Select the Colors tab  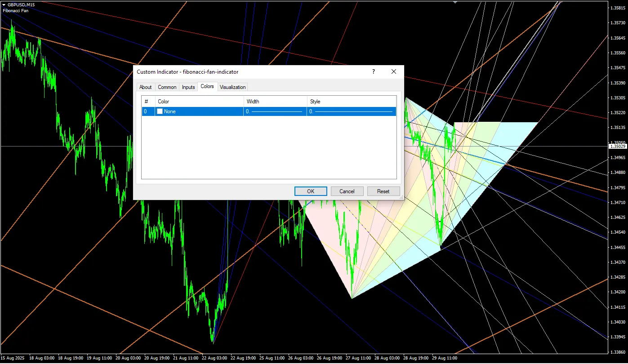tap(207, 86)
